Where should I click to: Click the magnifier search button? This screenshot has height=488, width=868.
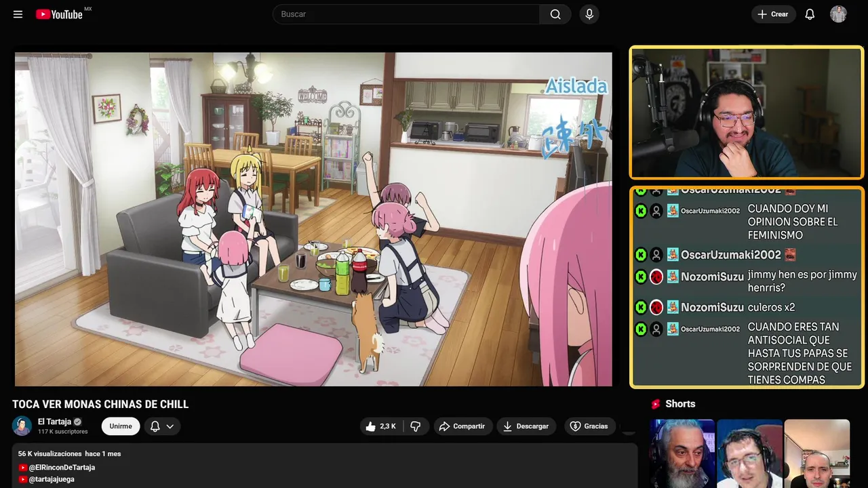coord(555,14)
